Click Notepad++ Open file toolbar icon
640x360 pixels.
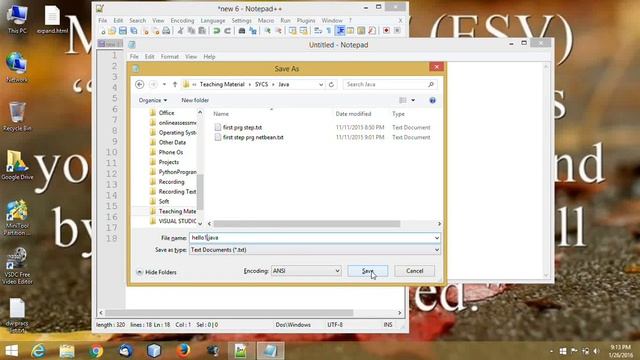point(111,31)
